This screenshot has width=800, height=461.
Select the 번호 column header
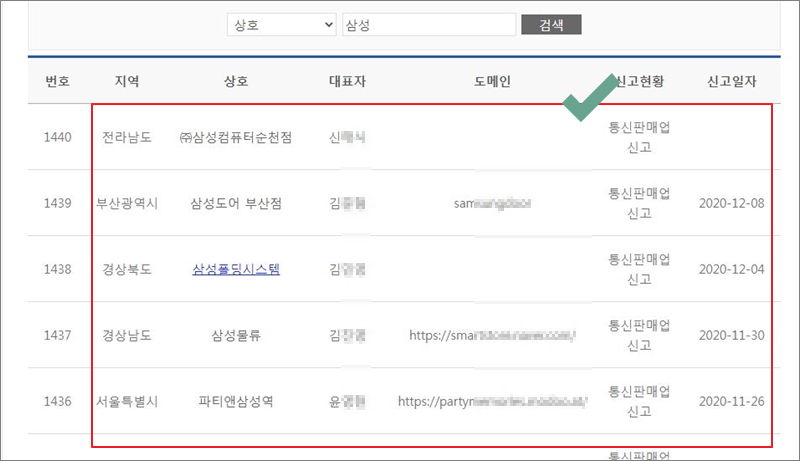click(57, 81)
